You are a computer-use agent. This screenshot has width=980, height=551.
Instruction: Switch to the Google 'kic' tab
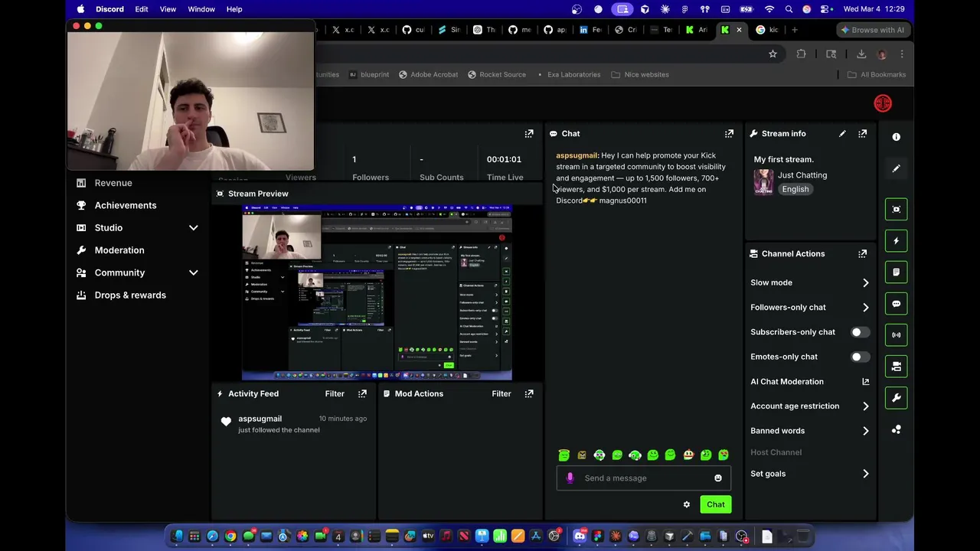pyautogui.click(x=767, y=30)
